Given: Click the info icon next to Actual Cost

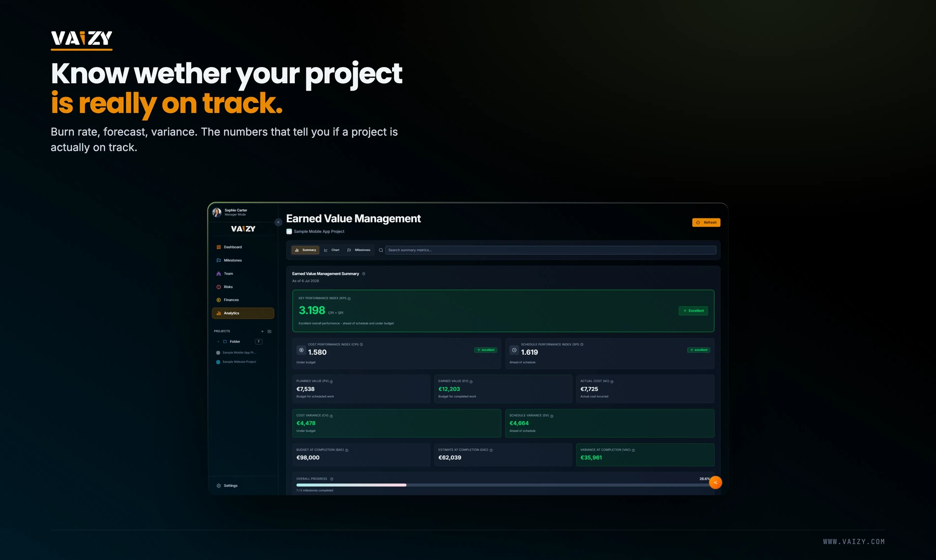Looking at the screenshot, I should [612, 382].
